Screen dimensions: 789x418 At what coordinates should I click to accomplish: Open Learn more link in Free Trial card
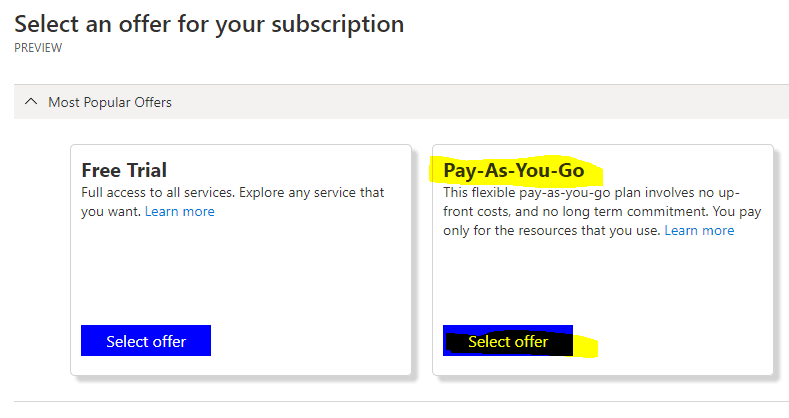click(179, 211)
